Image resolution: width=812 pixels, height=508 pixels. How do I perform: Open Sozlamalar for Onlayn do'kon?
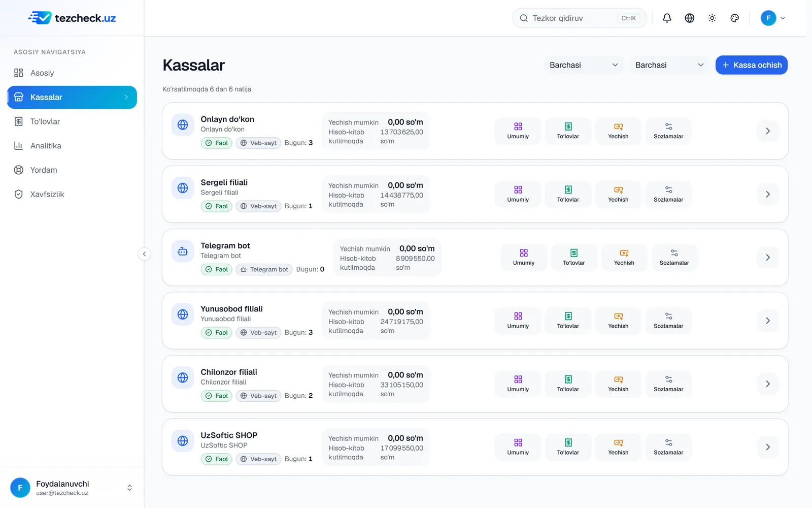pos(668,131)
